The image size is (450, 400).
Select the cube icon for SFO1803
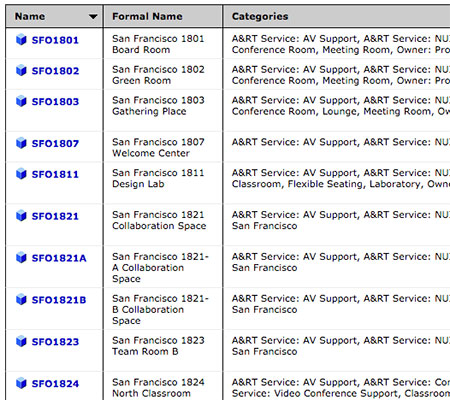click(21, 101)
